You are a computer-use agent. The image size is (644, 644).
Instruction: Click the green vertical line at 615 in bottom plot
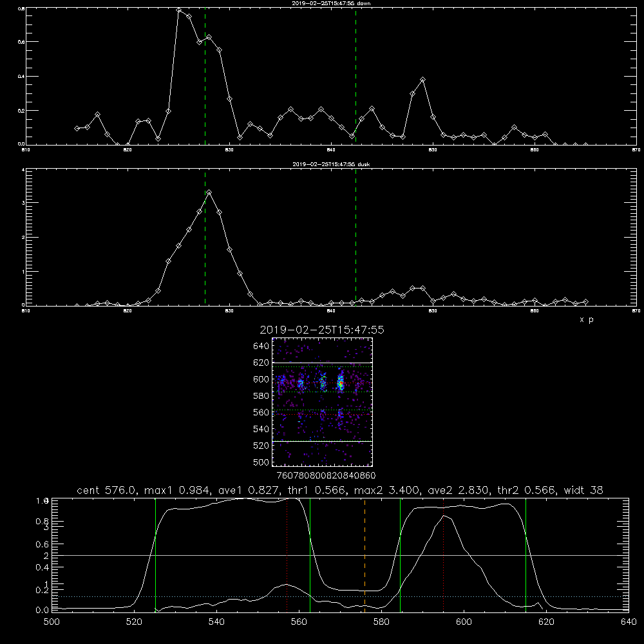(526, 555)
